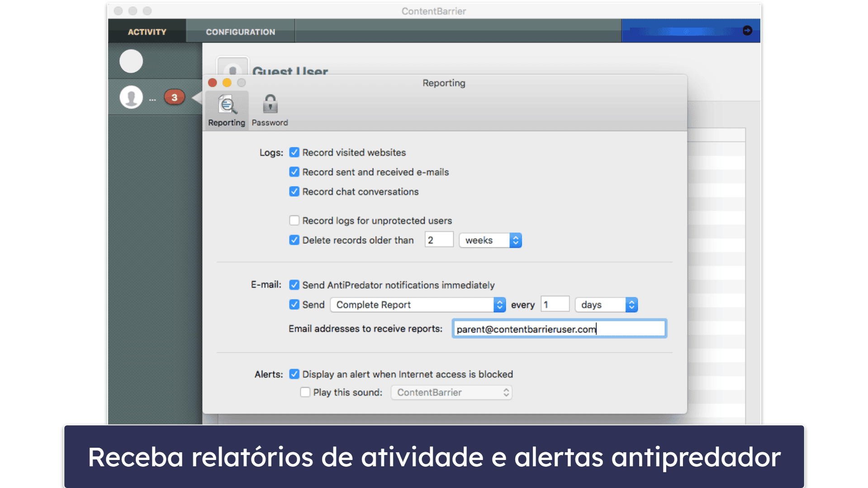Click the ContentBarrier window title
This screenshot has height=488, width=868.
[x=434, y=11]
